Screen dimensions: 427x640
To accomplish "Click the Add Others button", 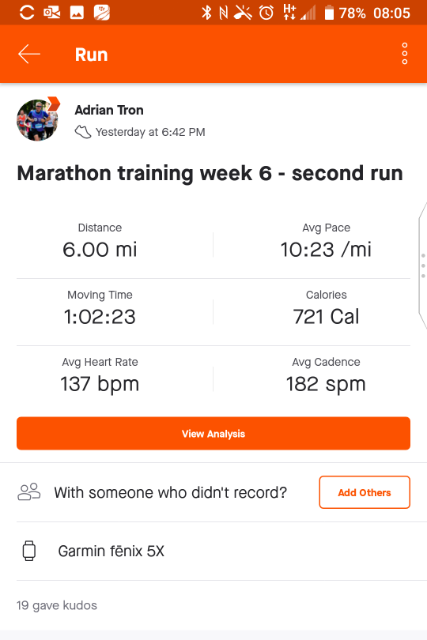I will (365, 492).
